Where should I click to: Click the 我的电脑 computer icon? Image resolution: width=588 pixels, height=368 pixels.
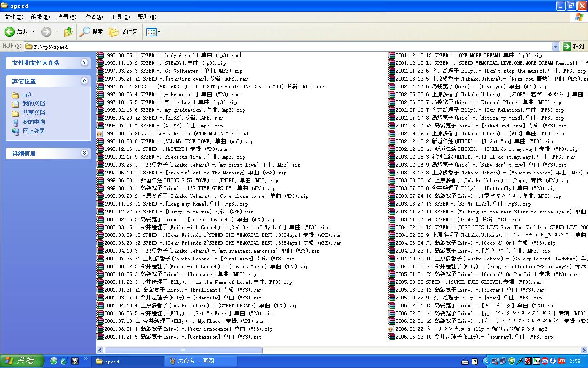(16, 122)
